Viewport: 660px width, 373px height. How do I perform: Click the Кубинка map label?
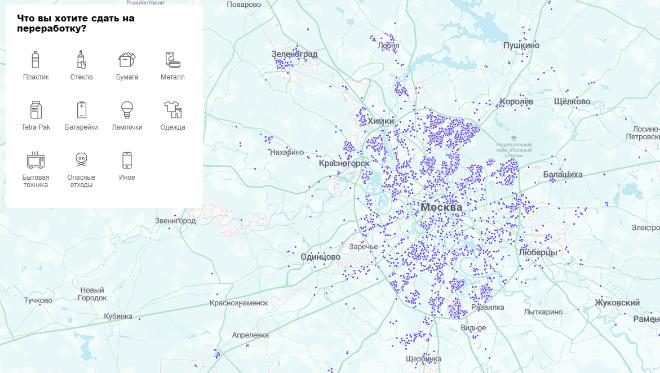(118, 316)
